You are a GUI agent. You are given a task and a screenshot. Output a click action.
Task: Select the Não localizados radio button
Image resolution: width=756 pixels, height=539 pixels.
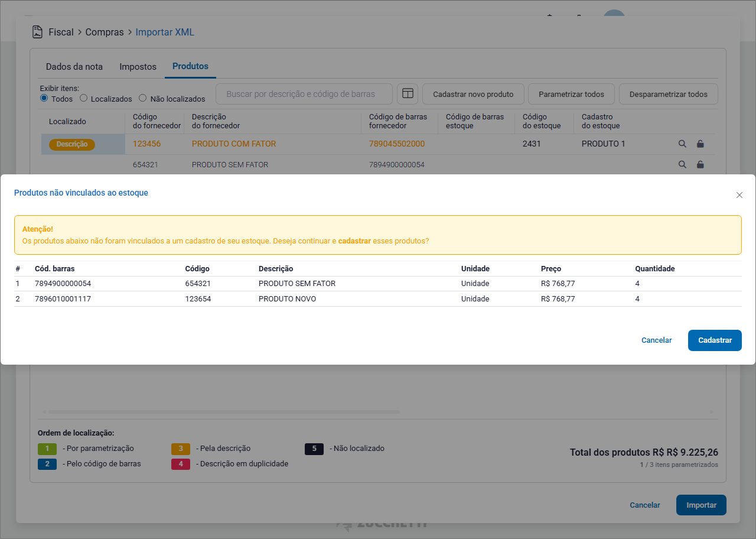pyautogui.click(x=143, y=98)
